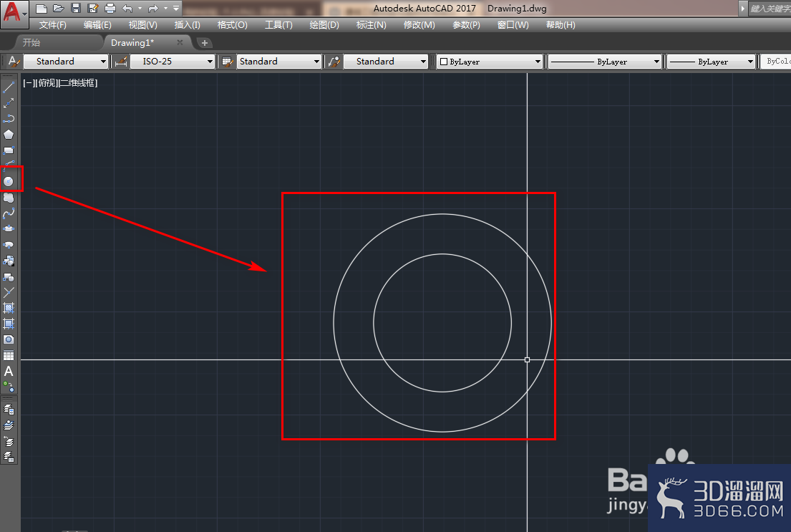Add a new drawing tab with plus button
The width and height of the screenshot is (791, 532).
[x=204, y=43]
